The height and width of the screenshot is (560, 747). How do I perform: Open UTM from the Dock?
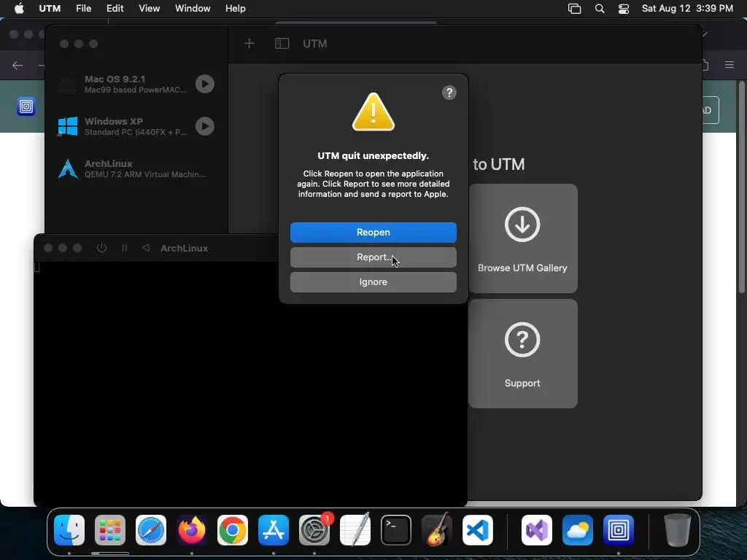pos(619,530)
